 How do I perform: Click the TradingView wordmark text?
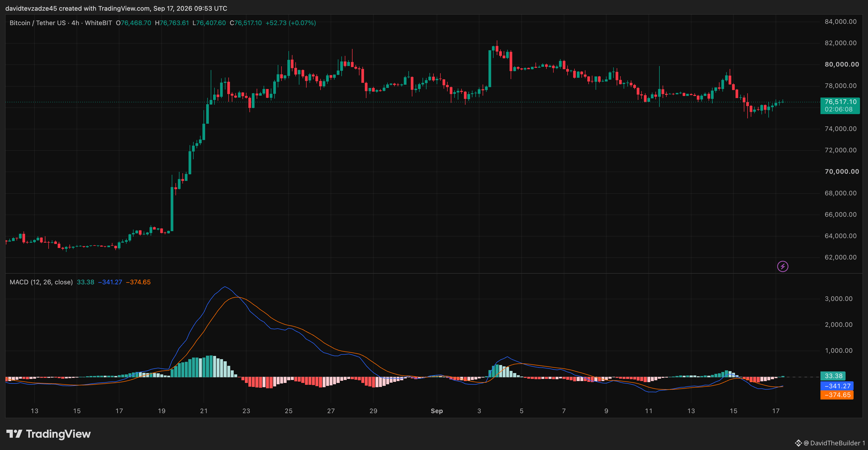(58, 434)
